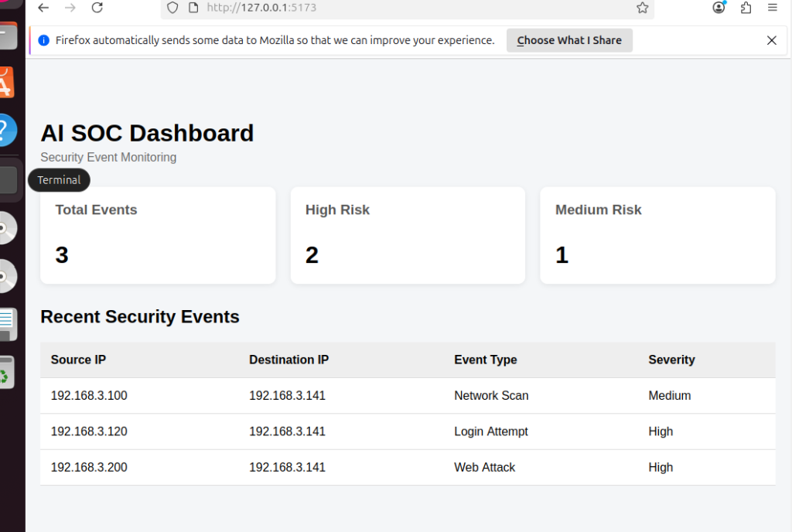
Task: Open the Ubuntu App Center dock icon
Action: tap(7, 82)
